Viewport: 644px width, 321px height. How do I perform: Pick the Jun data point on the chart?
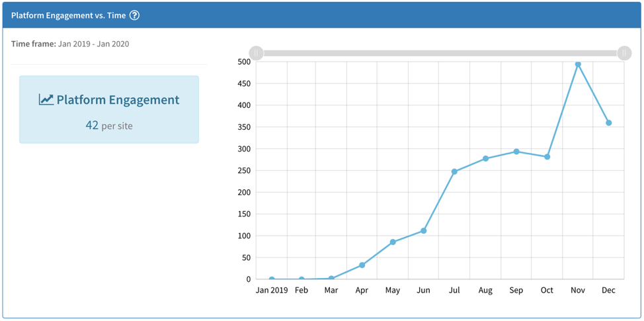coord(423,231)
